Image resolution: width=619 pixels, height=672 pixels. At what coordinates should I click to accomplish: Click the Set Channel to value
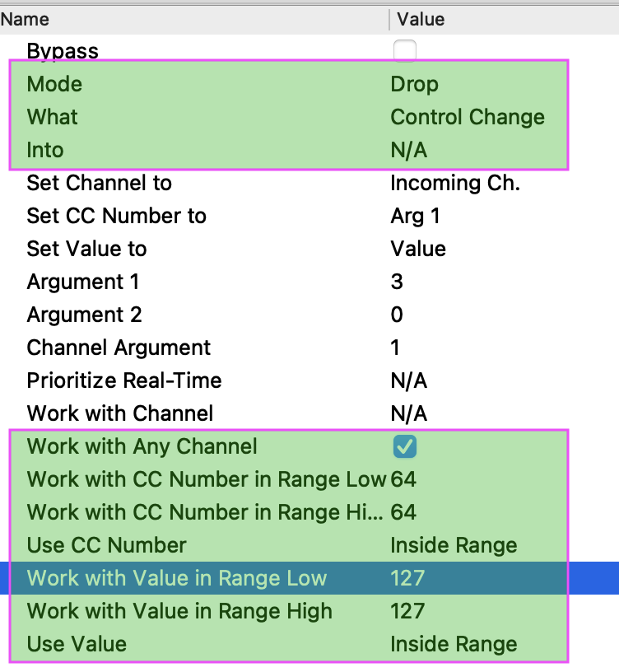[x=454, y=183]
